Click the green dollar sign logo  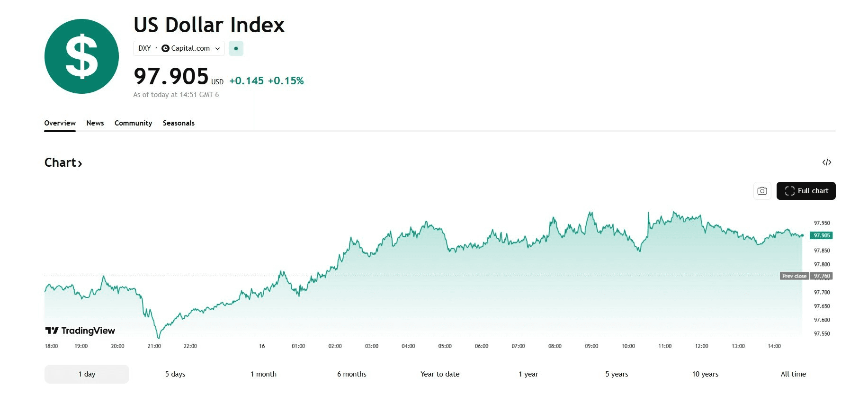click(x=81, y=56)
